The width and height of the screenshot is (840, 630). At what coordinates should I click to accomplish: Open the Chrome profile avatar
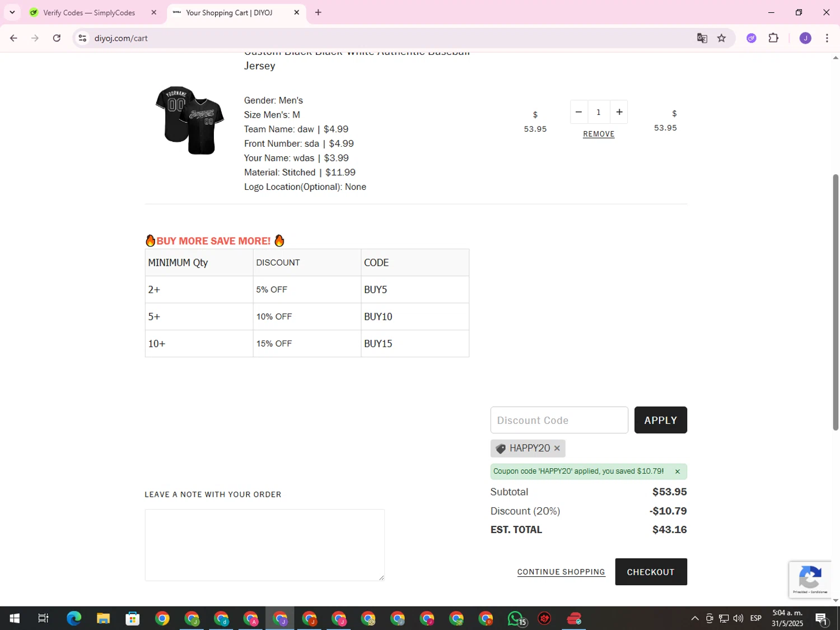click(x=805, y=38)
